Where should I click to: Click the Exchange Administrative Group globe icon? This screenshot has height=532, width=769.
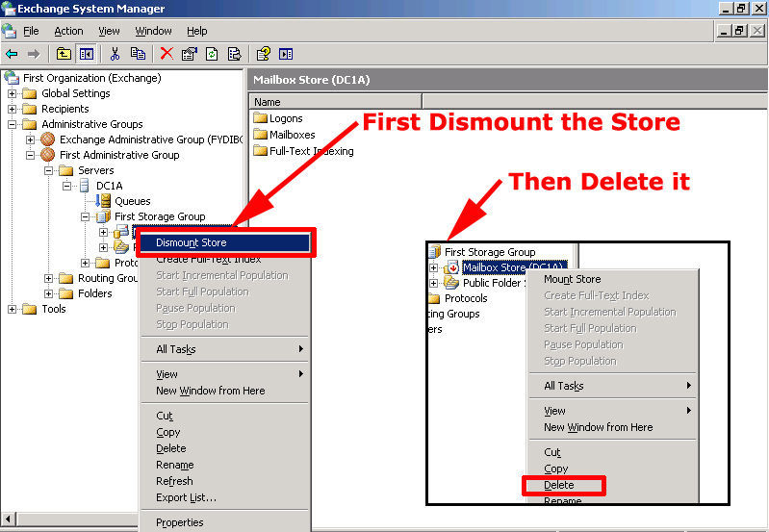(47, 139)
